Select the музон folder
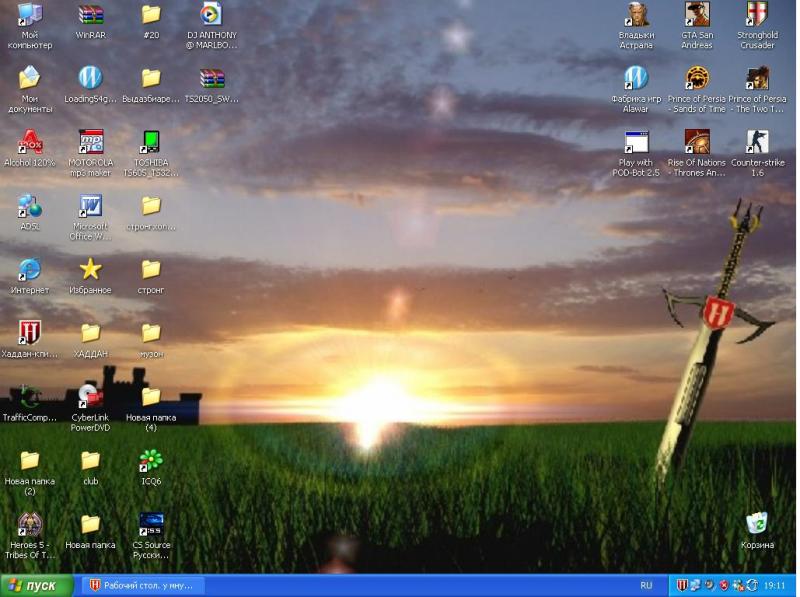Screen dimensions: 800x597 click(151, 333)
